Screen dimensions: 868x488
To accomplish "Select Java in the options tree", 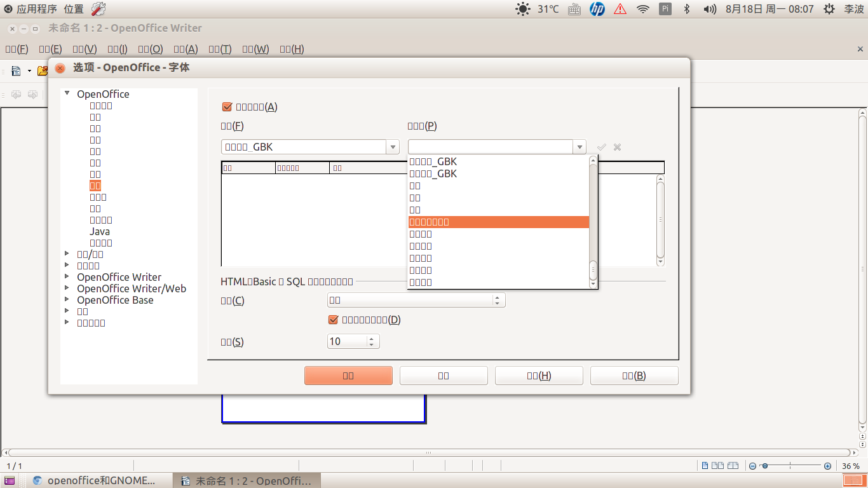I will coord(100,231).
